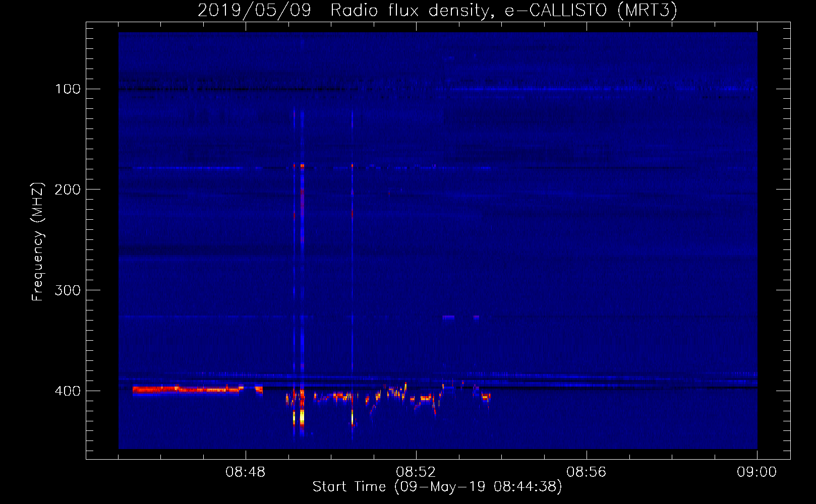The image size is (816, 504).
Task: Click the 100 frequency tick label
Action: [x=68, y=89]
